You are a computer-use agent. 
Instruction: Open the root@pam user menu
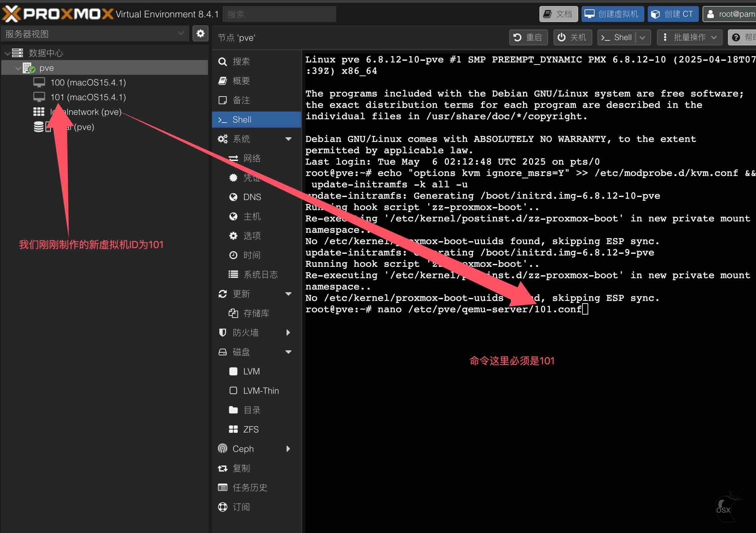(x=729, y=14)
